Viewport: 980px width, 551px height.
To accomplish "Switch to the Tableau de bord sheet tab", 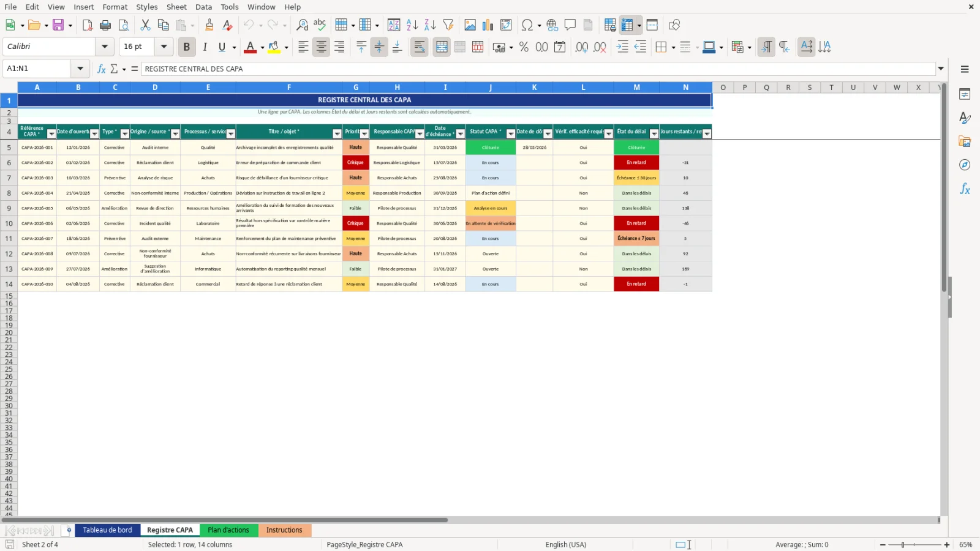I will point(107,530).
